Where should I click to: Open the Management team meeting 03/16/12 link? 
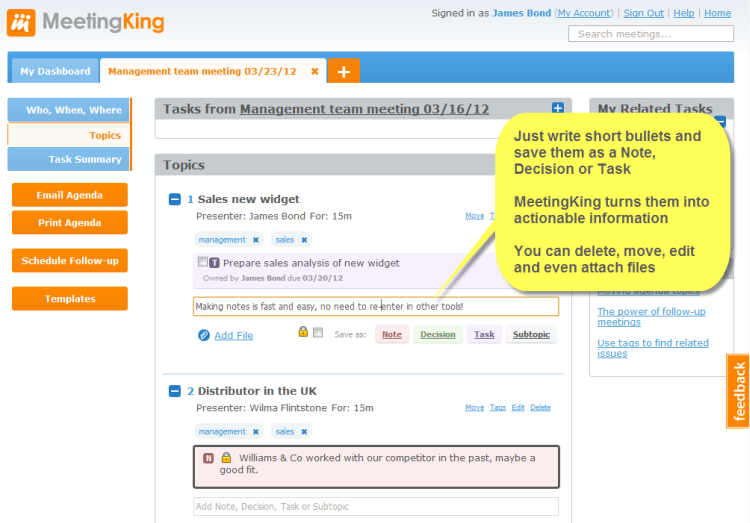(x=364, y=109)
